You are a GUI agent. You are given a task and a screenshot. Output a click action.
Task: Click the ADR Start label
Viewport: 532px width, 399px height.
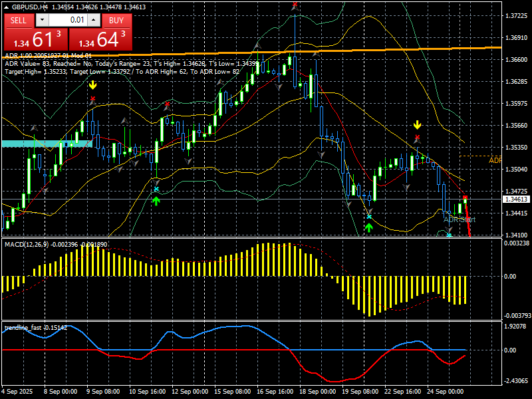[460, 219]
